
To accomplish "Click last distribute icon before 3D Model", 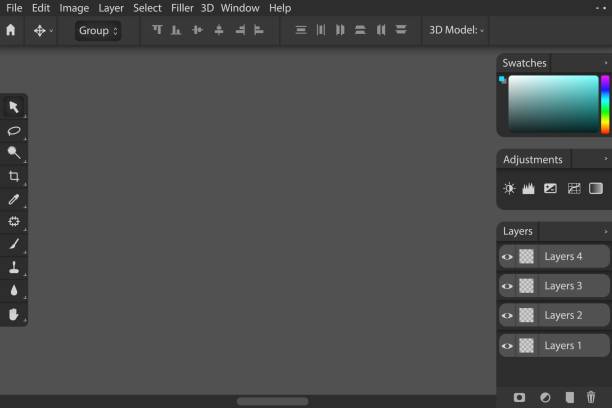I will pos(401,30).
